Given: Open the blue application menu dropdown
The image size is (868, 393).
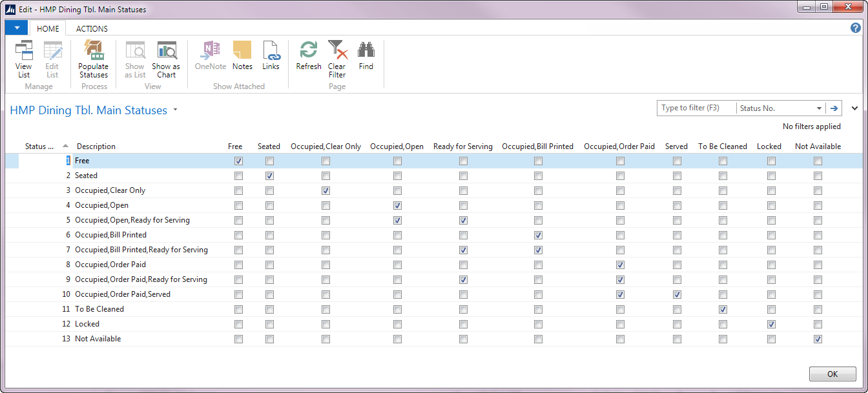Looking at the screenshot, I should pos(16,28).
